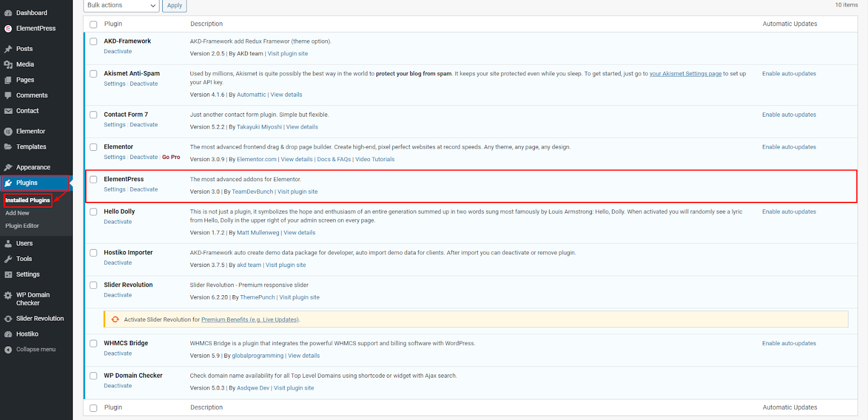The height and width of the screenshot is (420, 868).
Task: Check the WP Domain Checker plugin checkbox
Action: [x=93, y=376]
